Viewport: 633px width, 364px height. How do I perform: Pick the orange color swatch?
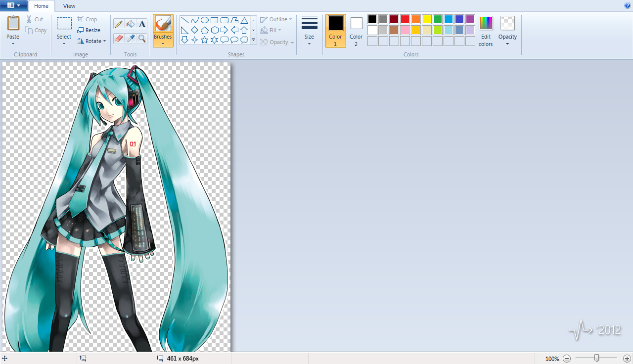(x=416, y=19)
